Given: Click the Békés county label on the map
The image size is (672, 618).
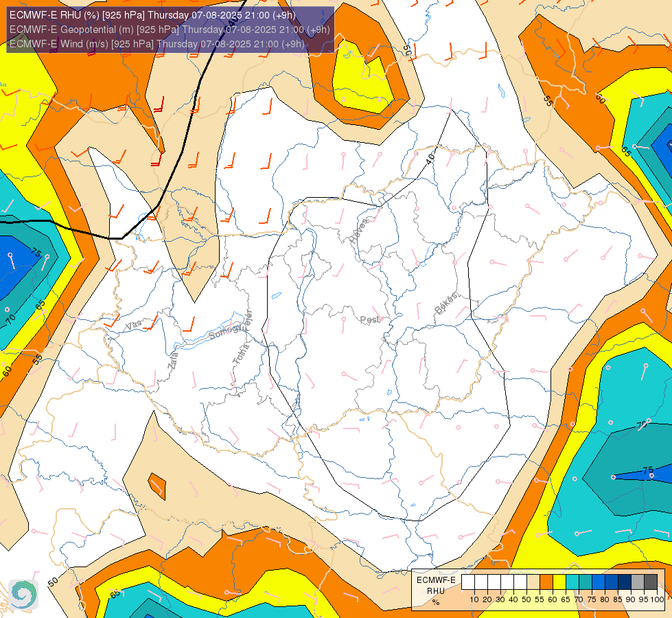Looking at the screenshot, I should [x=446, y=304].
